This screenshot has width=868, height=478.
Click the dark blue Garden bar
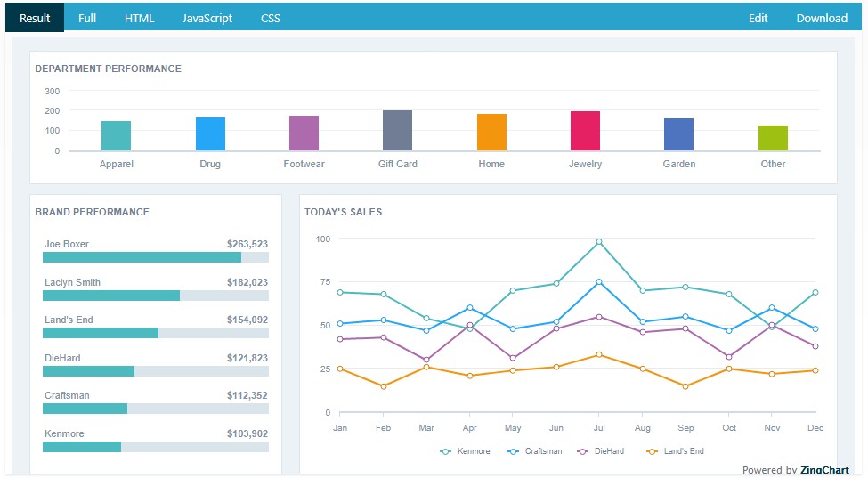coord(678,134)
